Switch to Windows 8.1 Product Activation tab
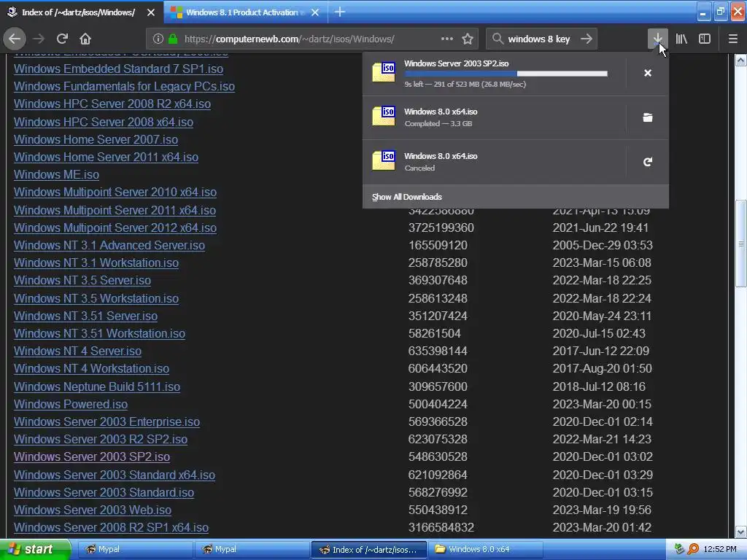The width and height of the screenshot is (747, 560). [246, 12]
